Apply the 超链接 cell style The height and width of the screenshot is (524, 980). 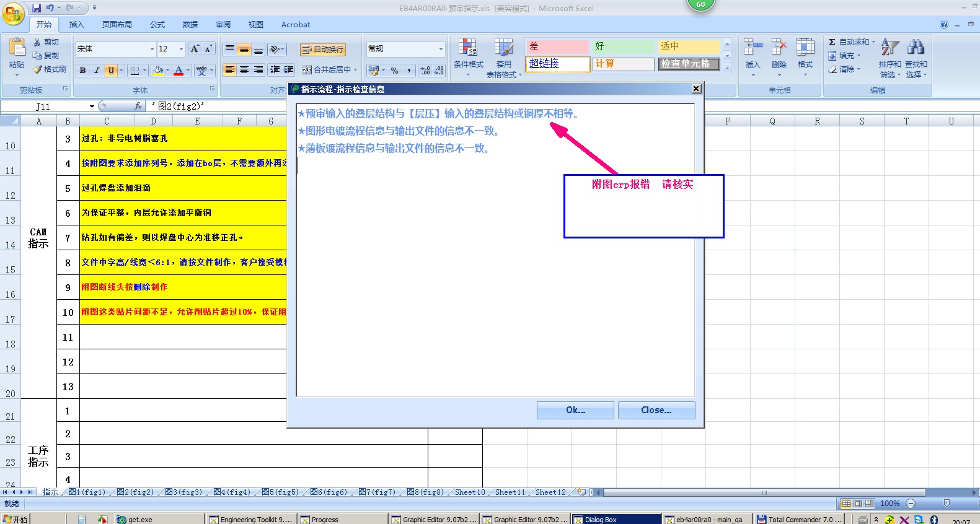pyautogui.click(x=557, y=64)
